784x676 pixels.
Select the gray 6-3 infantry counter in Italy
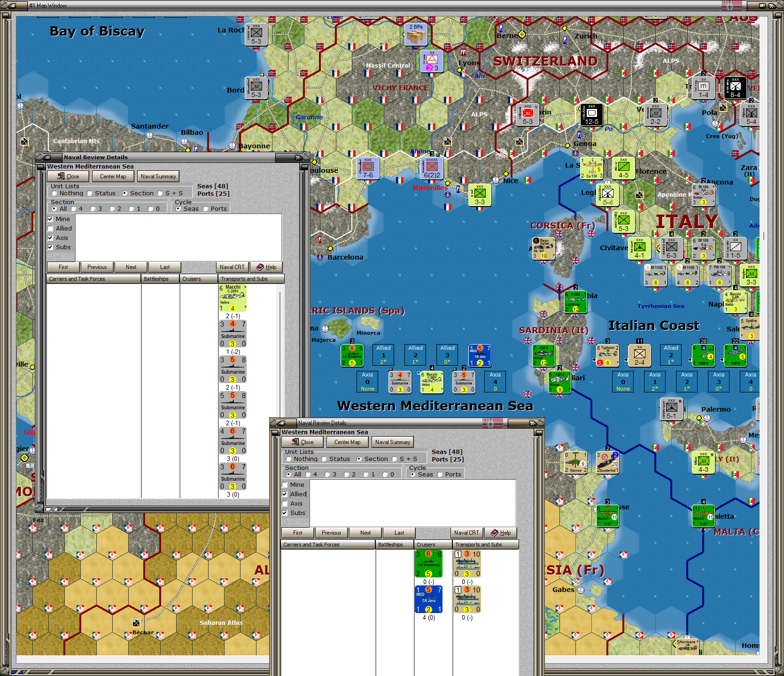pyautogui.click(x=671, y=248)
